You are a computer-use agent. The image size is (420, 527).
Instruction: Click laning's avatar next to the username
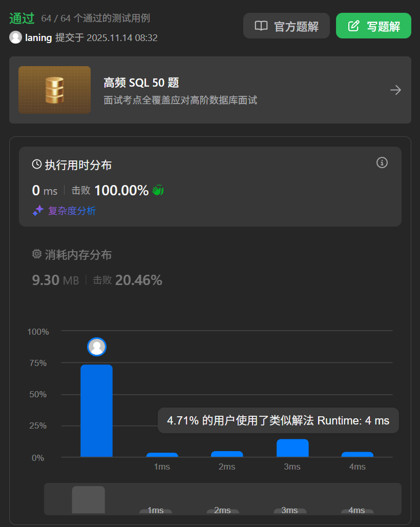point(15,37)
